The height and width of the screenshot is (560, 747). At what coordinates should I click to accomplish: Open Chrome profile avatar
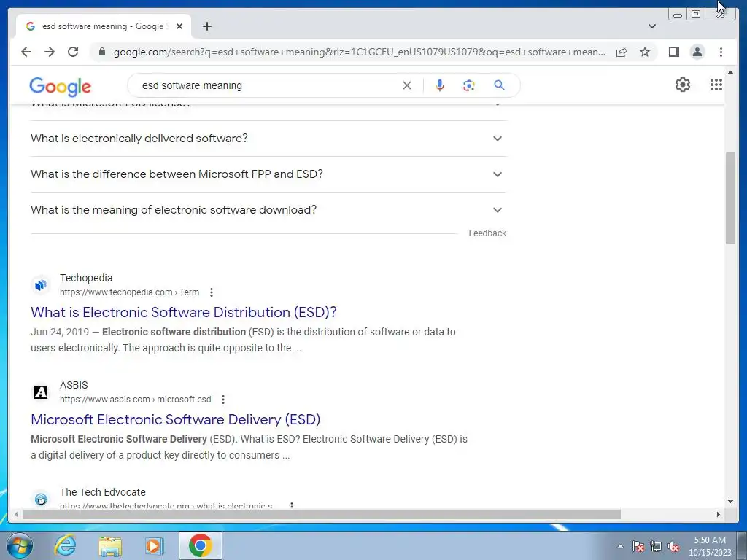[x=697, y=52]
